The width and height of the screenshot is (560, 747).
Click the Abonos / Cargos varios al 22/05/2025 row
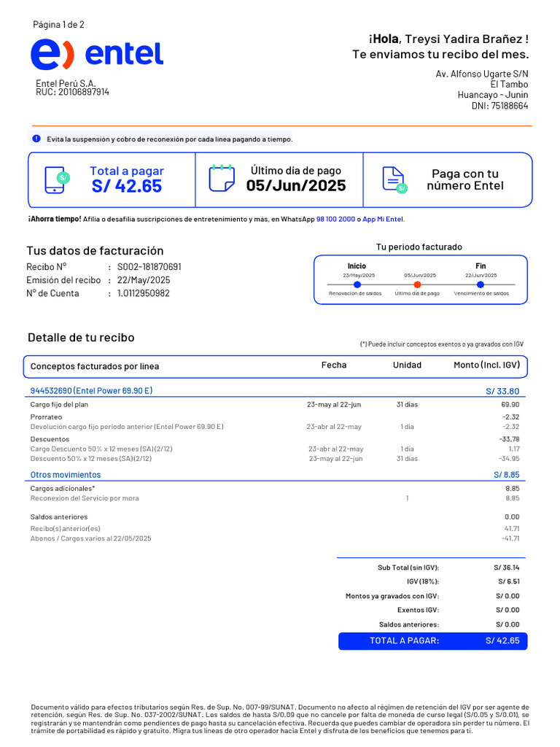pos(275,538)
